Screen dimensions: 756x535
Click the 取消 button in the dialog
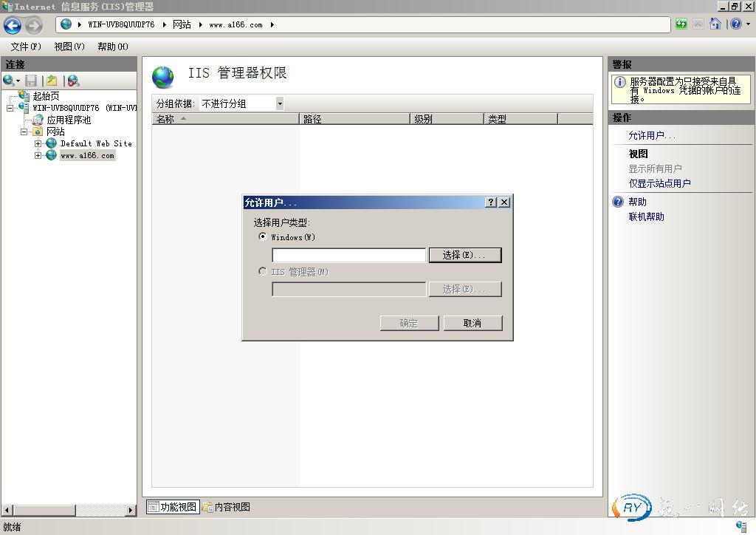[x=472, y=323]
